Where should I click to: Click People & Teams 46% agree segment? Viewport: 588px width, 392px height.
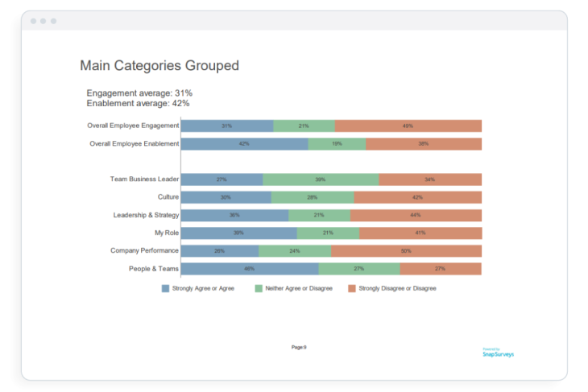250,268
